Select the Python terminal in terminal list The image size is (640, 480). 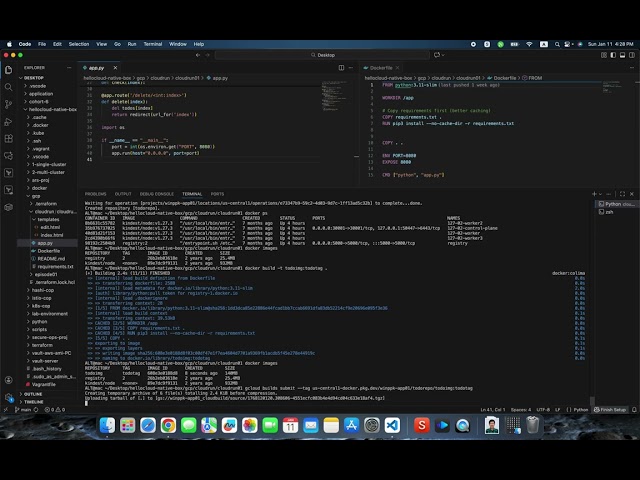click(x=616, y=204)
